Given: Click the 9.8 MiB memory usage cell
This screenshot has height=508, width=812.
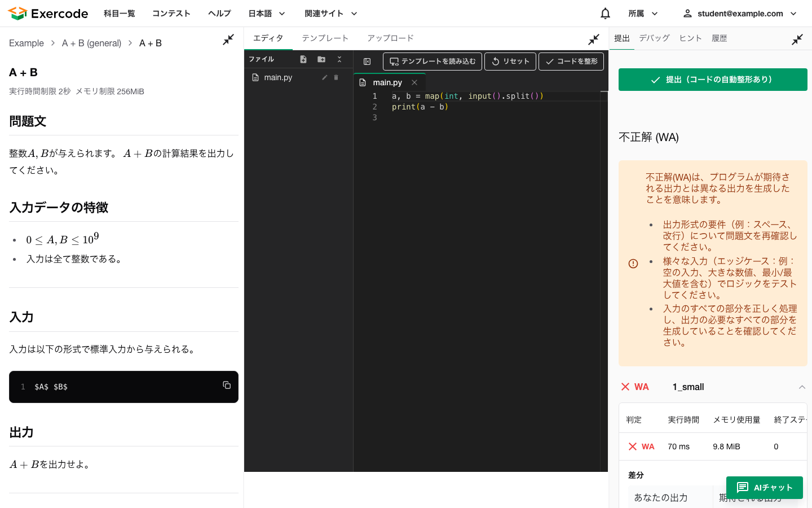Looking at the screenshot, I should click(726, 446).
